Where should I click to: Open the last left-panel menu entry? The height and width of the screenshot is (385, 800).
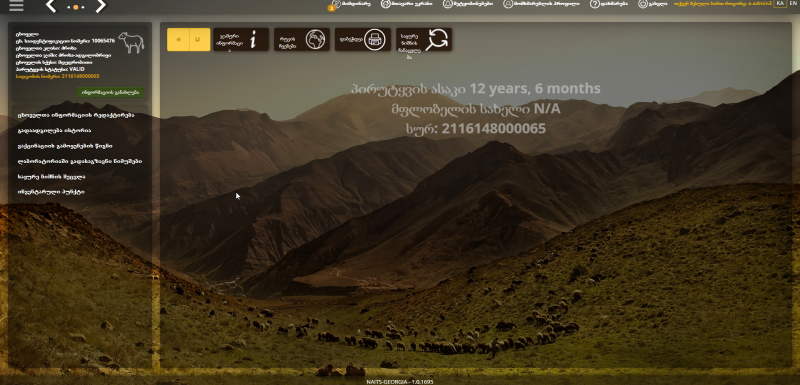pyautogui.click(x=51, y=192)
